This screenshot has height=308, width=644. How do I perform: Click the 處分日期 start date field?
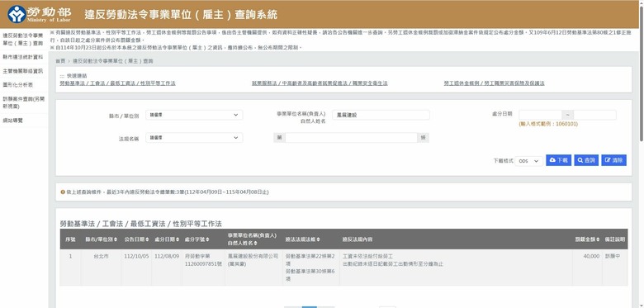[540, 115]
